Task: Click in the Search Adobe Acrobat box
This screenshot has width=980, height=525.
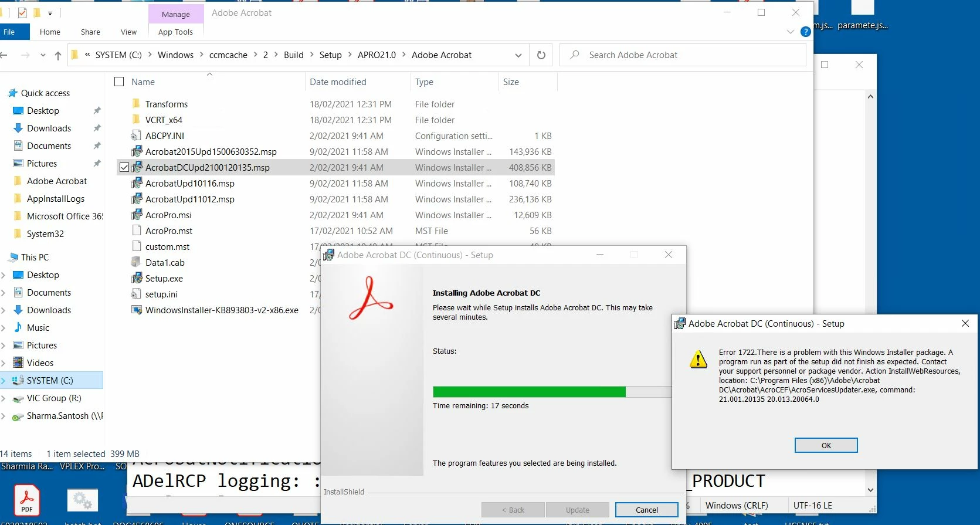Action: (x=683, y=55)
